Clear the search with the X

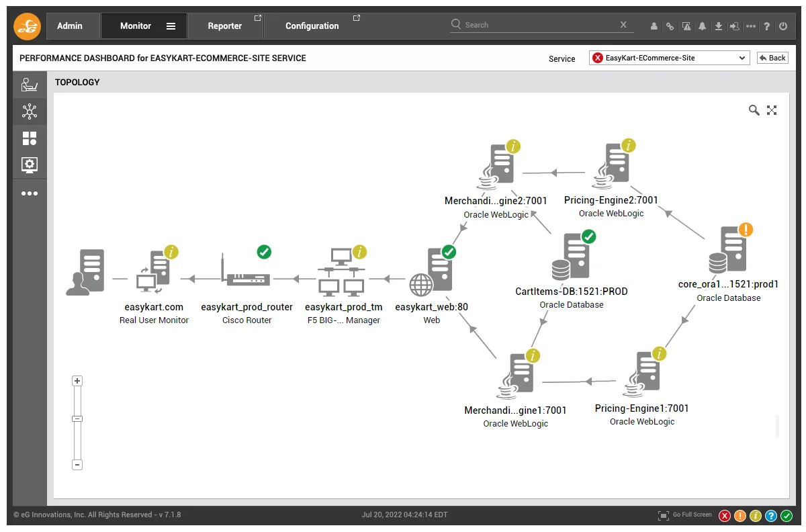pos(623,24)
